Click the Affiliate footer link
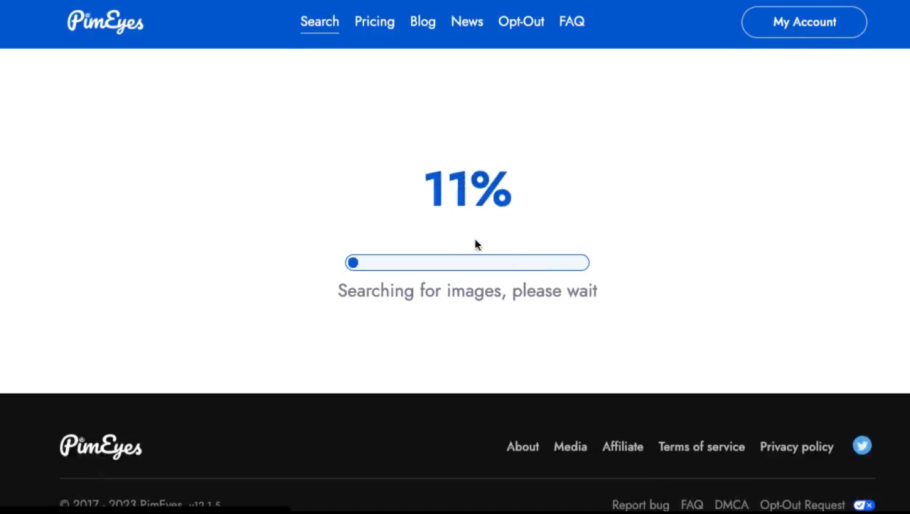910x514 pixels. 622,447
